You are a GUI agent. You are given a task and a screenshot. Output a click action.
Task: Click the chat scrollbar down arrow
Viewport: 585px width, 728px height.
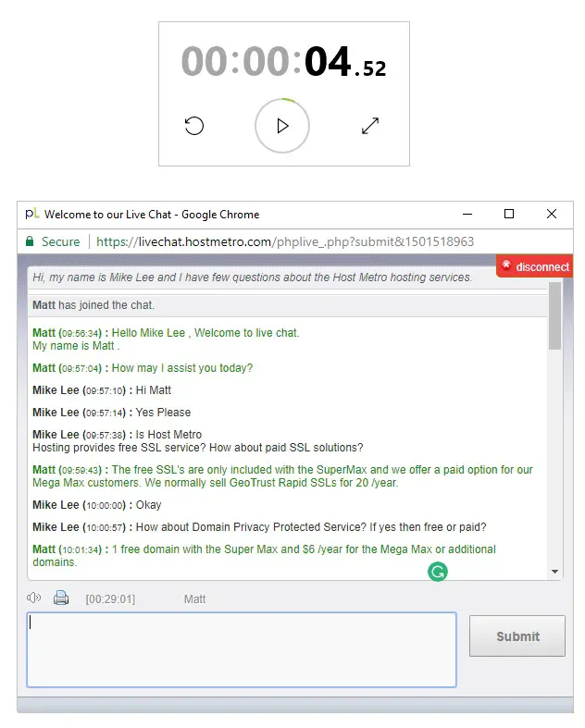tap(554, 572)
